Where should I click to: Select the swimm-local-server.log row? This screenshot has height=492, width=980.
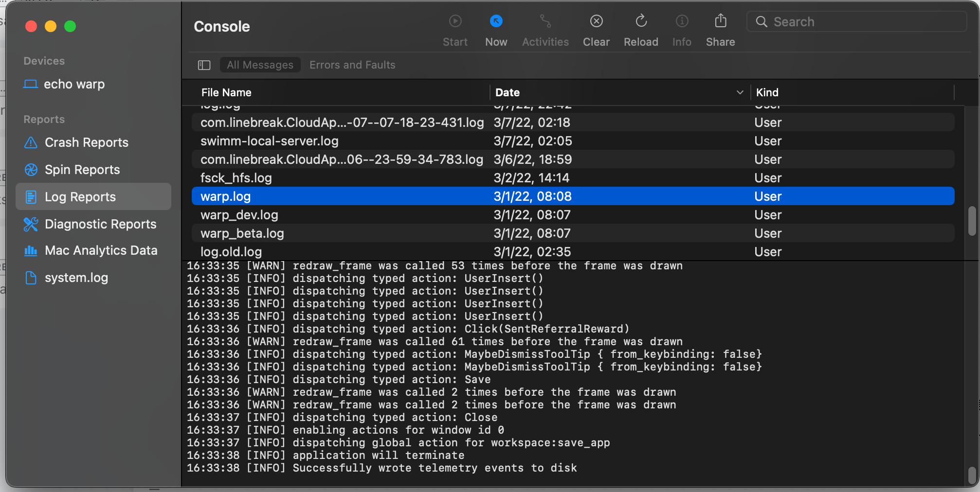(573, 141)
